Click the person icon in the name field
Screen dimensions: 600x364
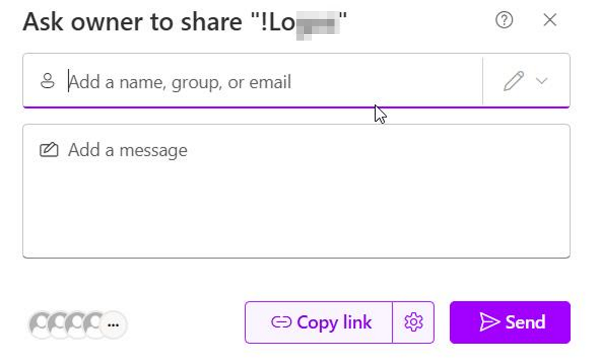(x=47, y=81)
